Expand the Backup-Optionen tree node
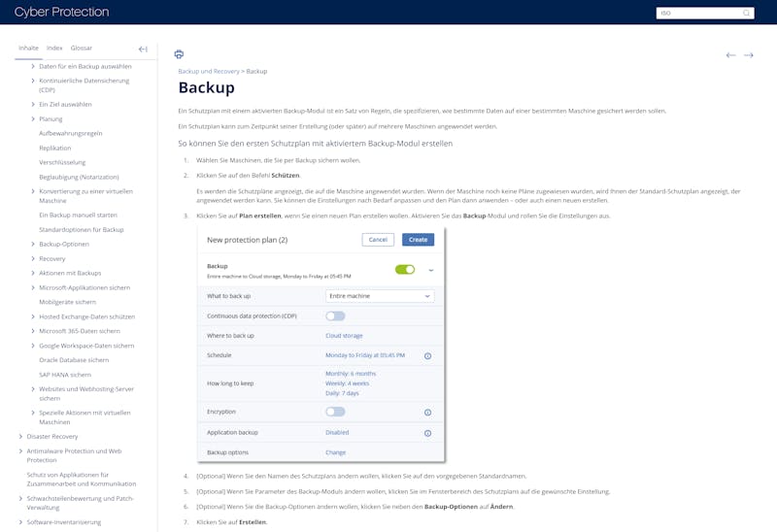 point(33,244)
